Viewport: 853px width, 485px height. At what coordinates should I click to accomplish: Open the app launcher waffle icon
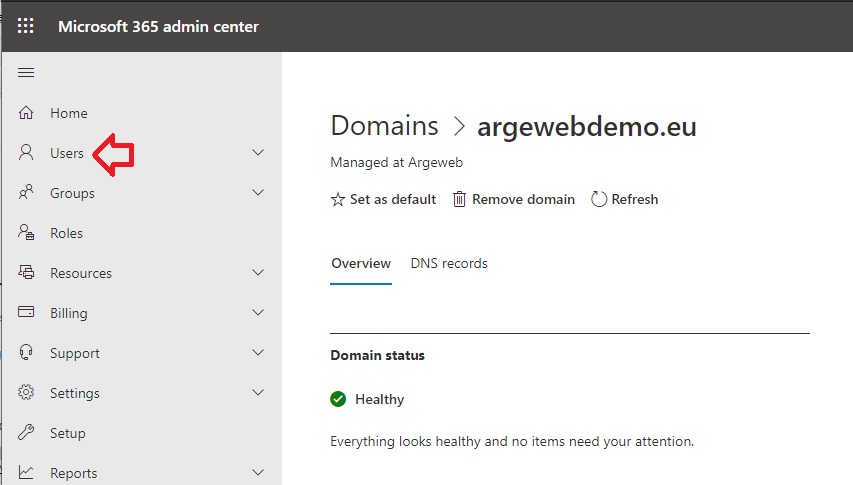coord(26,26)
